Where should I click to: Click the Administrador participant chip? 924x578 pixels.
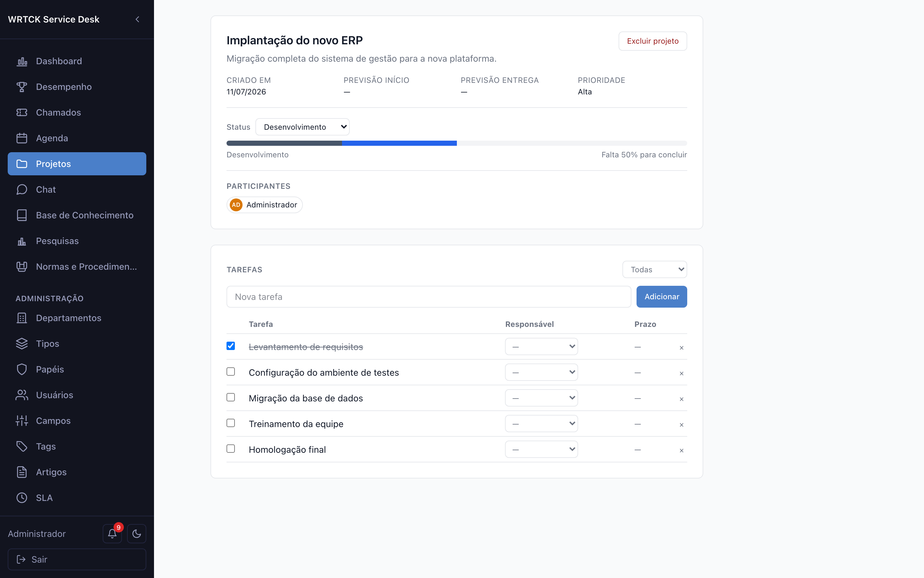pyautogui.click(x=264, y=205)
